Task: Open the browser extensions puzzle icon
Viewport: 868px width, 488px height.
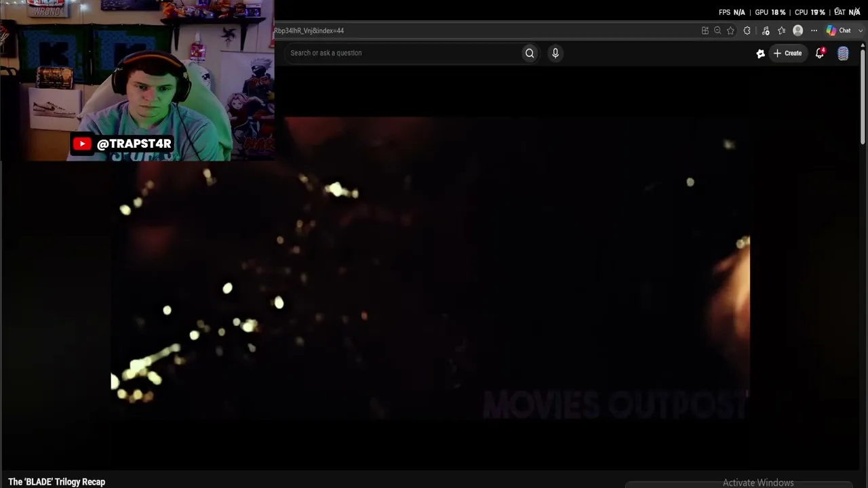Action: click(x=747, y=30)
